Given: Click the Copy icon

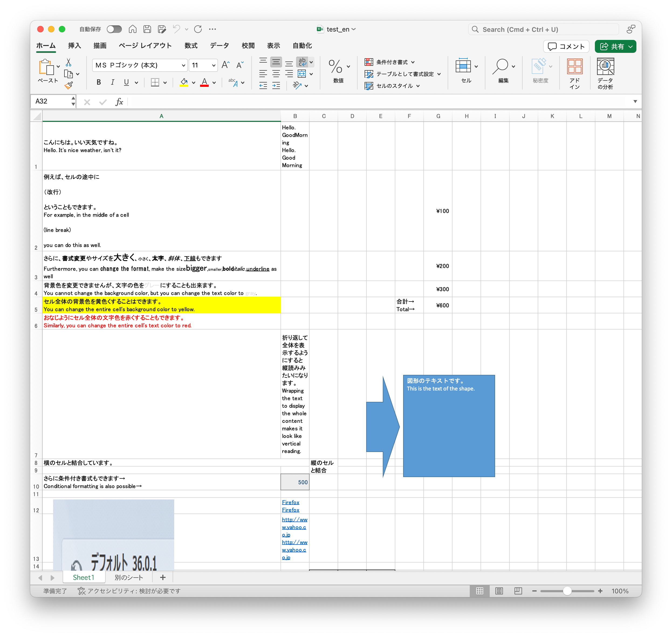Looking at the screenshot, I should (x=68, y=74).
